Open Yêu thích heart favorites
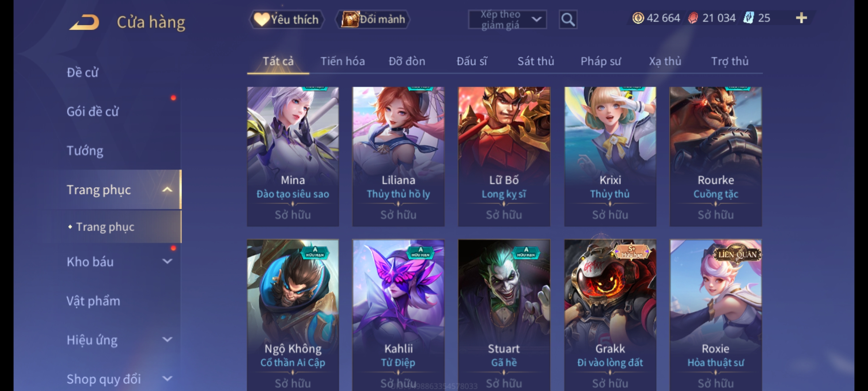 tap(287, 20)
